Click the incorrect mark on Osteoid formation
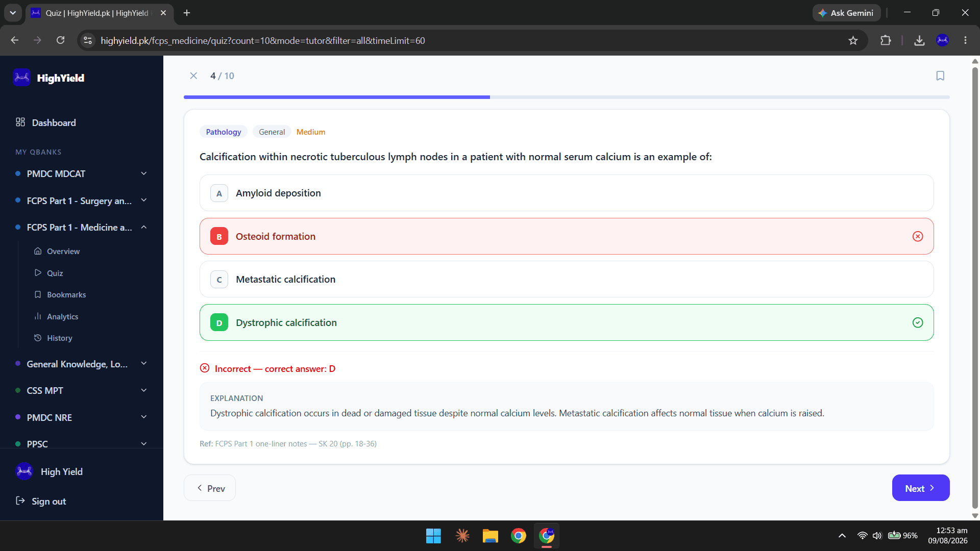 point(918,236)
